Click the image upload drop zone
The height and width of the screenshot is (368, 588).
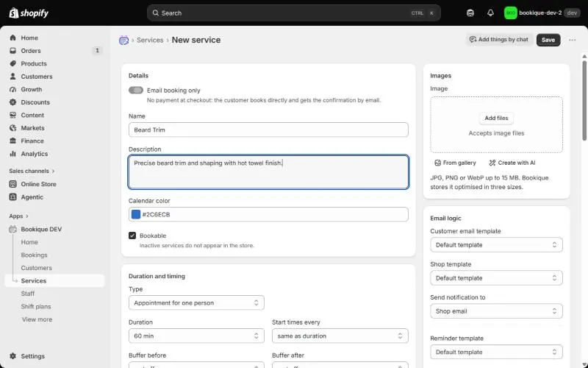click(496, 124)
